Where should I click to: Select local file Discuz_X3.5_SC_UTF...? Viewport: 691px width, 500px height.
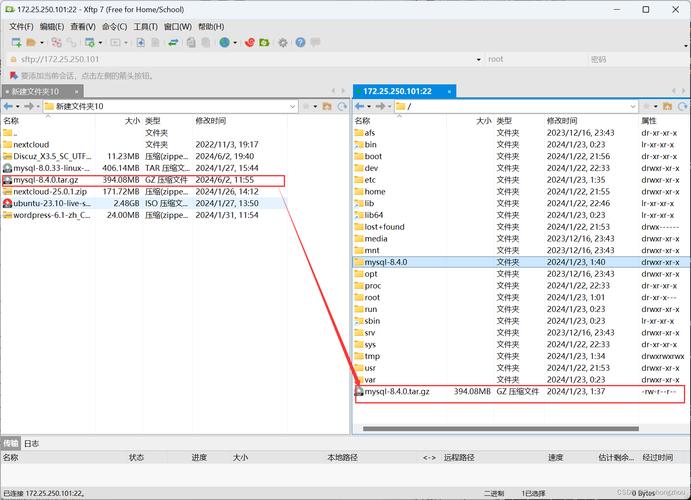click(143, 156)
